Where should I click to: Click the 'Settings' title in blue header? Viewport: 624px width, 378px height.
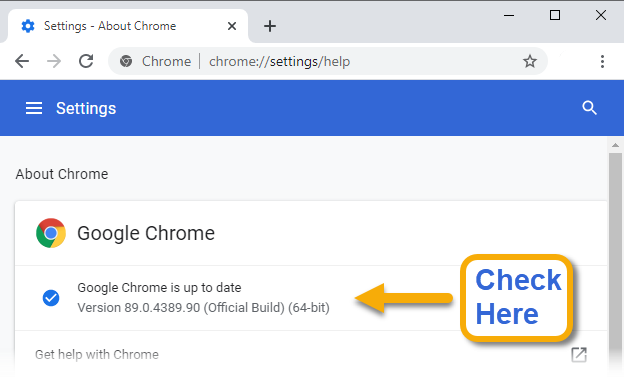[86, 108]
